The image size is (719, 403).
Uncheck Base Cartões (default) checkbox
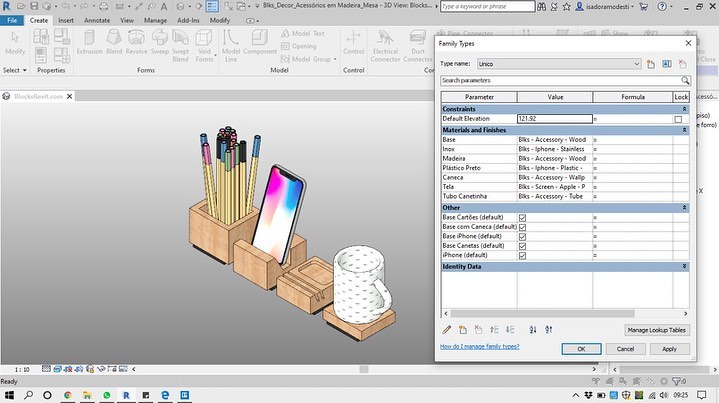pyautogui.click(x=522, y=218)
